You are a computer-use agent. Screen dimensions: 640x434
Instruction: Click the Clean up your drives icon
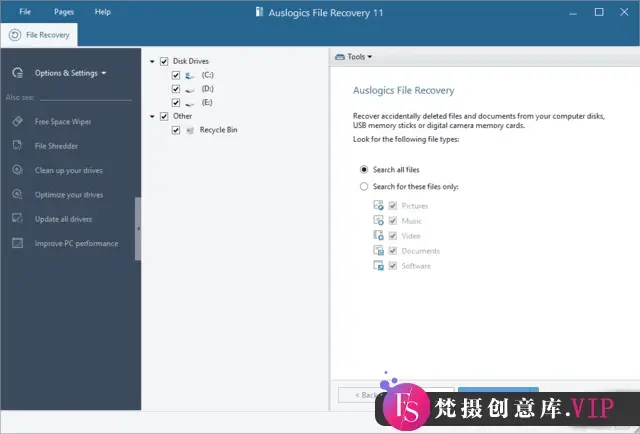point(18,170)
